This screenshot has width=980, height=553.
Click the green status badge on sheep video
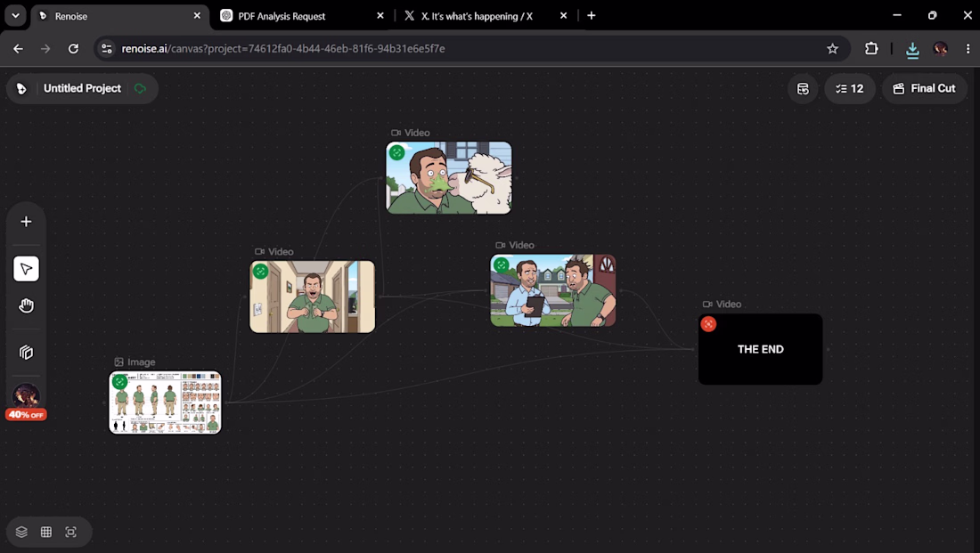tap(396, 152)
